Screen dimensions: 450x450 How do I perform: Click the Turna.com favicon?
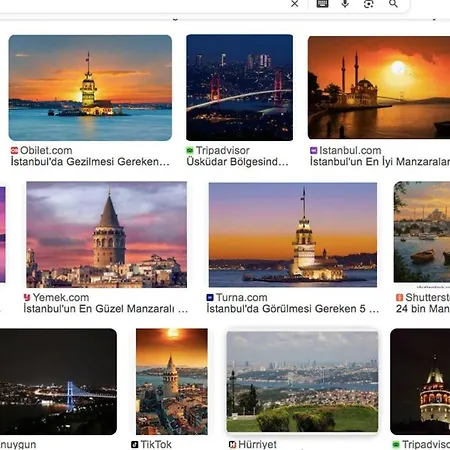click(210, 297)
